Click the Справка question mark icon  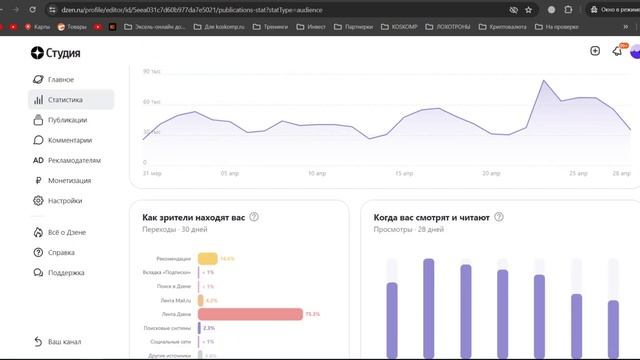(x=38, y=252)
